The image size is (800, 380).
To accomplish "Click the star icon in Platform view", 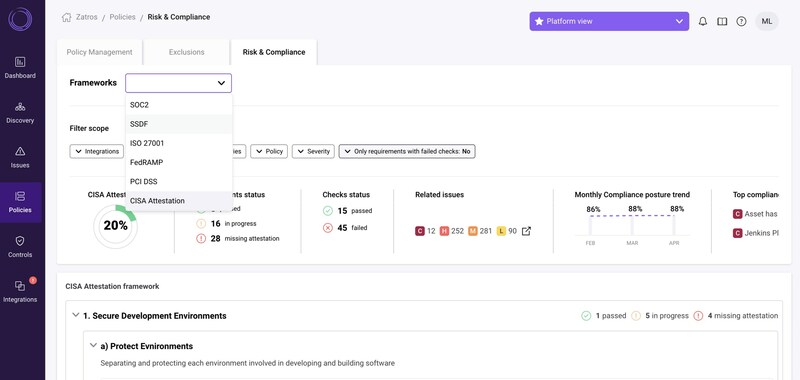I will [539, 21].
